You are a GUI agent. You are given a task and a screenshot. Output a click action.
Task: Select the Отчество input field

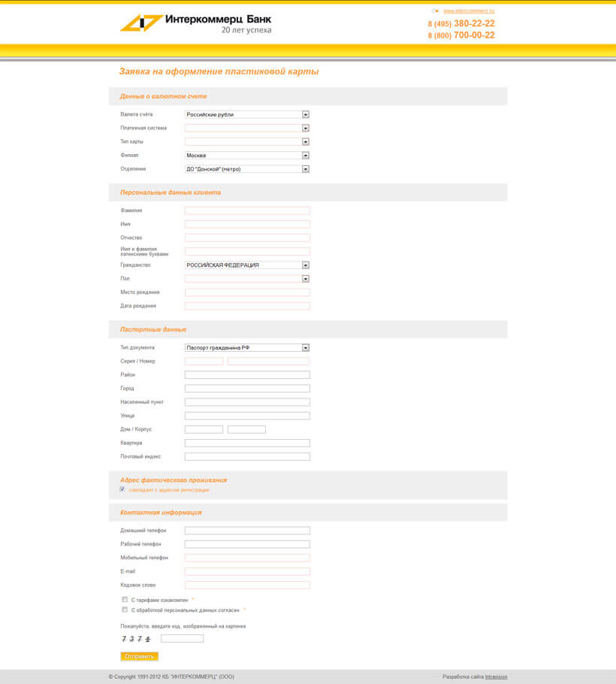click(x=247, y=238)
